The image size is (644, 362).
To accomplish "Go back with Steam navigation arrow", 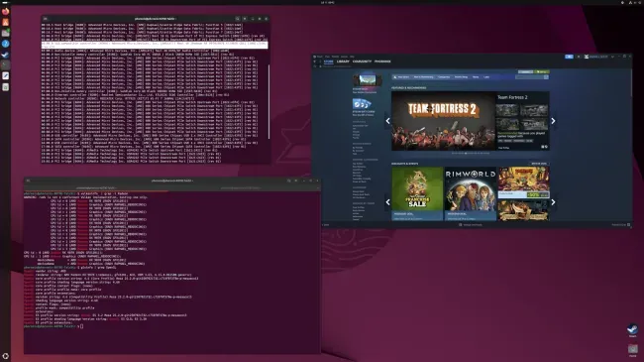I will pyautogui.click(x=315, y=61).
